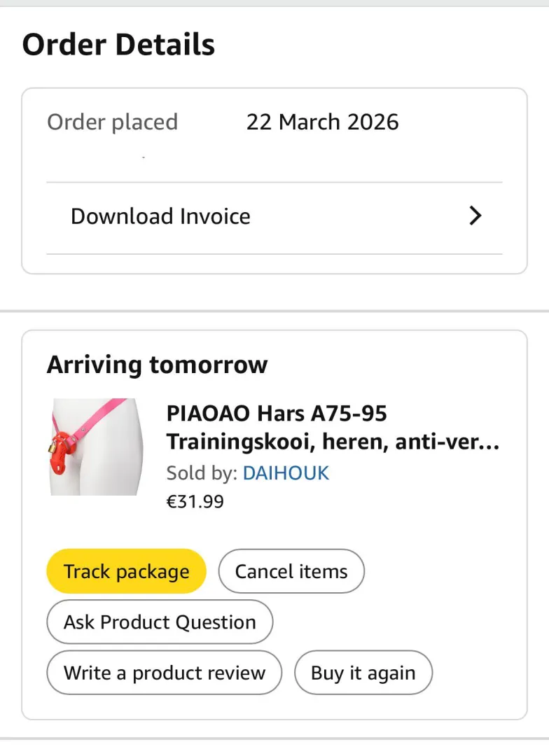Image resolution: width=549 pixels, height=756 pixels.
Task: Click the €31.99 price text
Action: (195, 501)
